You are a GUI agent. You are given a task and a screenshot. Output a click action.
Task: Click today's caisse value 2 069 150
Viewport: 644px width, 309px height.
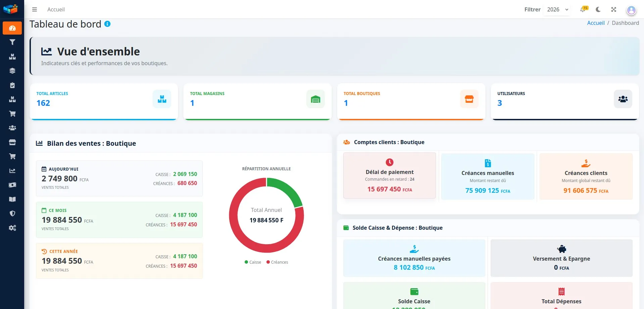coord(185,174)
